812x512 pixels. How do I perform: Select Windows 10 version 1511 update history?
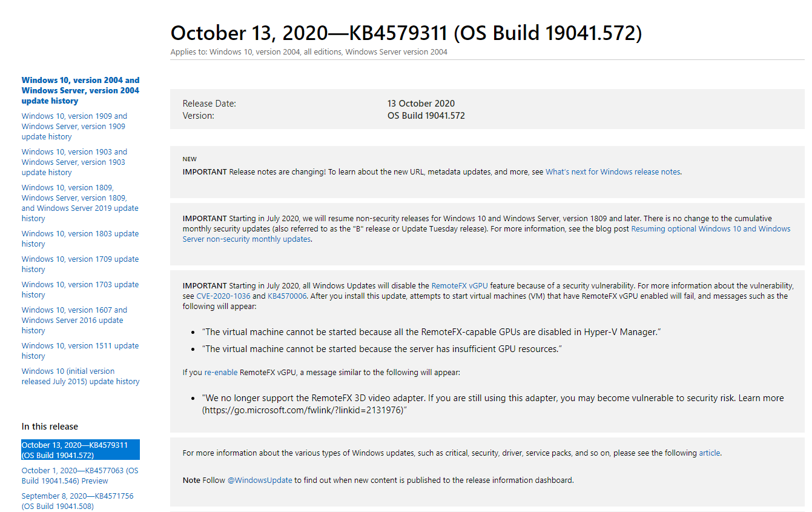tap(80, 351)
